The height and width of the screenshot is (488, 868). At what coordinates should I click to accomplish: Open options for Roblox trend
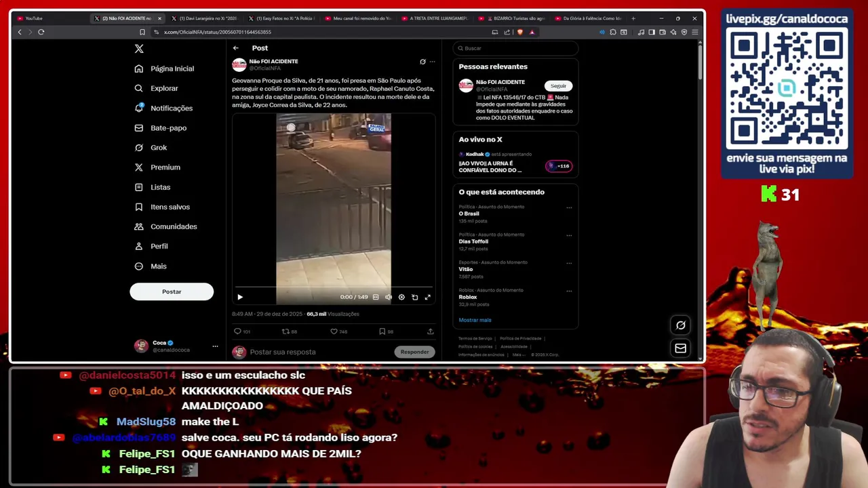click(569, 291)
